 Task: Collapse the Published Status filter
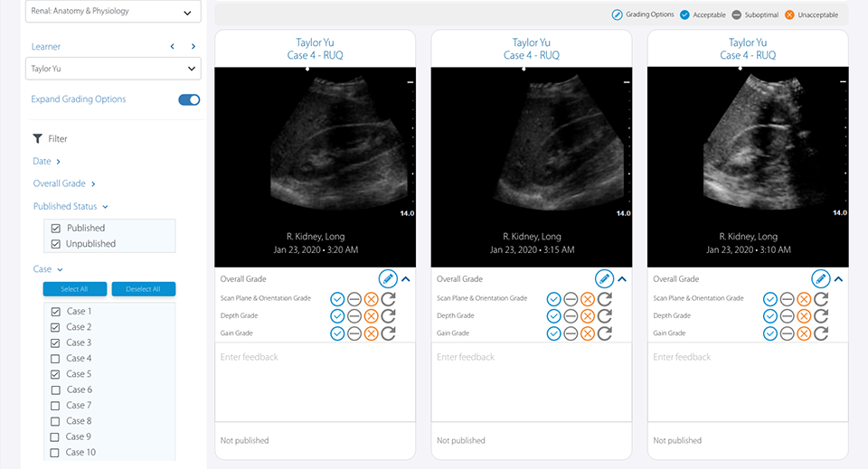[71, 206]
